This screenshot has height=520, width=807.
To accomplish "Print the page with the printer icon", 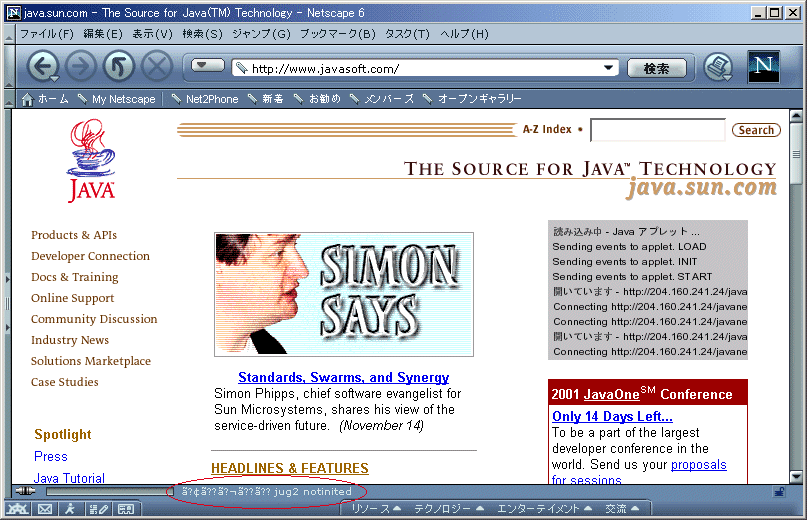I will (x=718, y=67).
